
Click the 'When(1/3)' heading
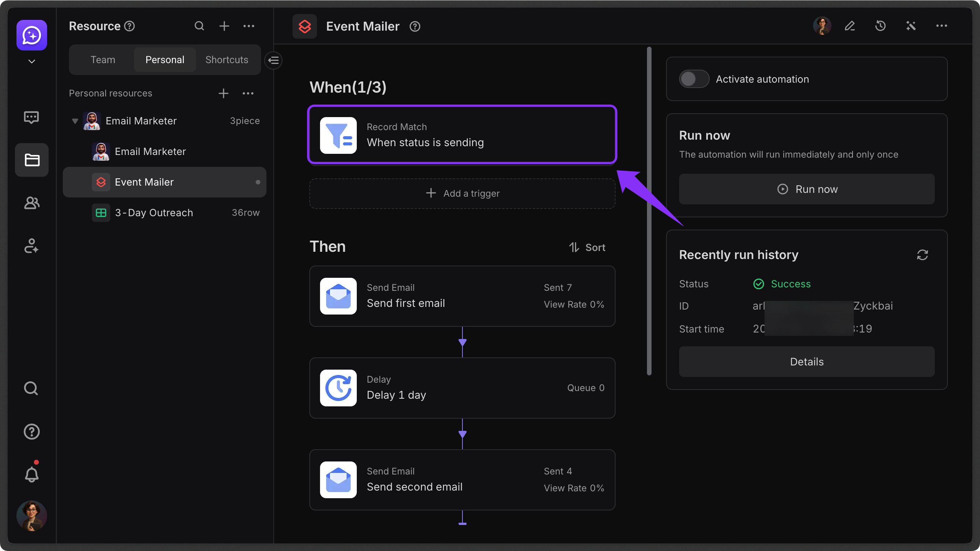coord(348,87)
